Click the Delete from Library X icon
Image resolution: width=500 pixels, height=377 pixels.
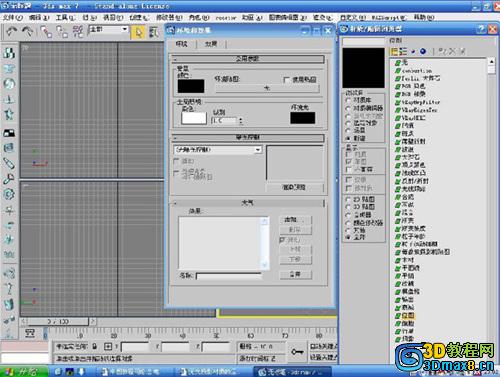pyautogui.click(x=452, y=51)
